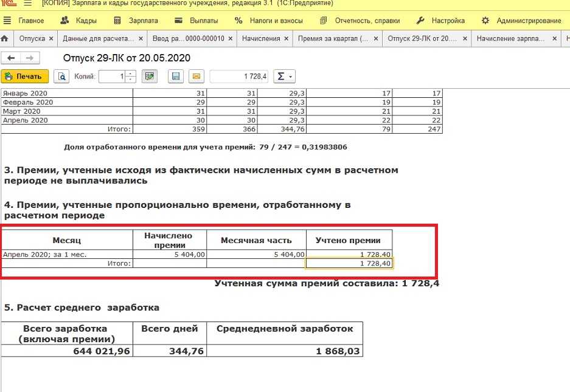This screenshot has height=392, width=570.
Task: Send the document by email
Action: [196, 77]
